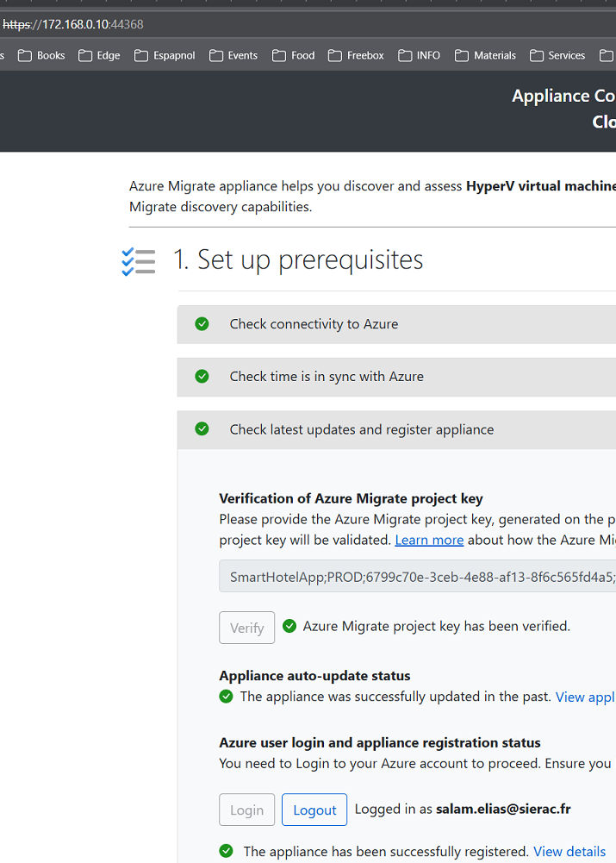The height and width of the screenshot is (863, 616).
Task: Open the Espapnol bookmarks folder
Action: pyautogui.click(x=165, y=55)
